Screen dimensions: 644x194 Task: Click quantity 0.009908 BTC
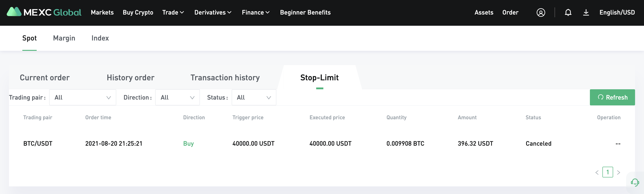[405, 143]
